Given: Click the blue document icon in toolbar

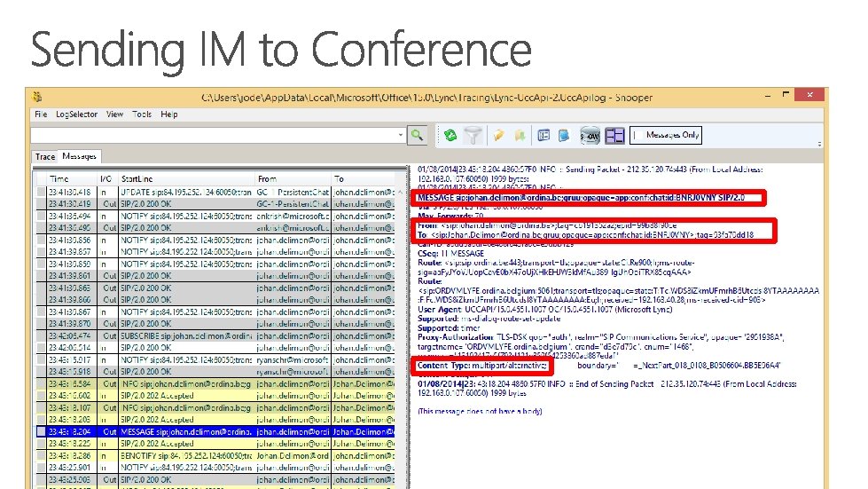Looking at the screenshot, I should (564, 135).
